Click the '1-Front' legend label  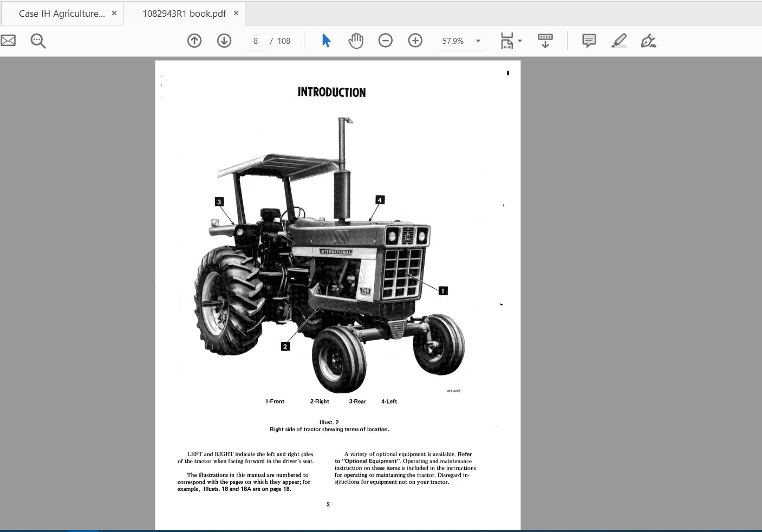(275, 401)
